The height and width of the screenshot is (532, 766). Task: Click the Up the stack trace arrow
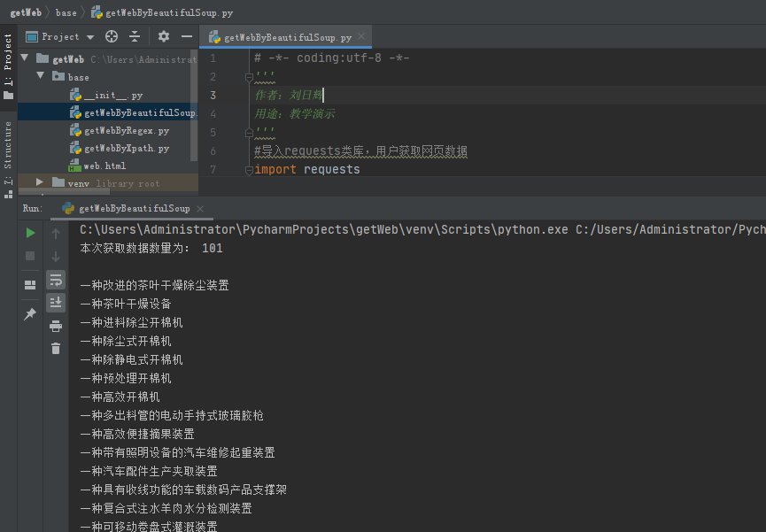(x=56, y=234)
